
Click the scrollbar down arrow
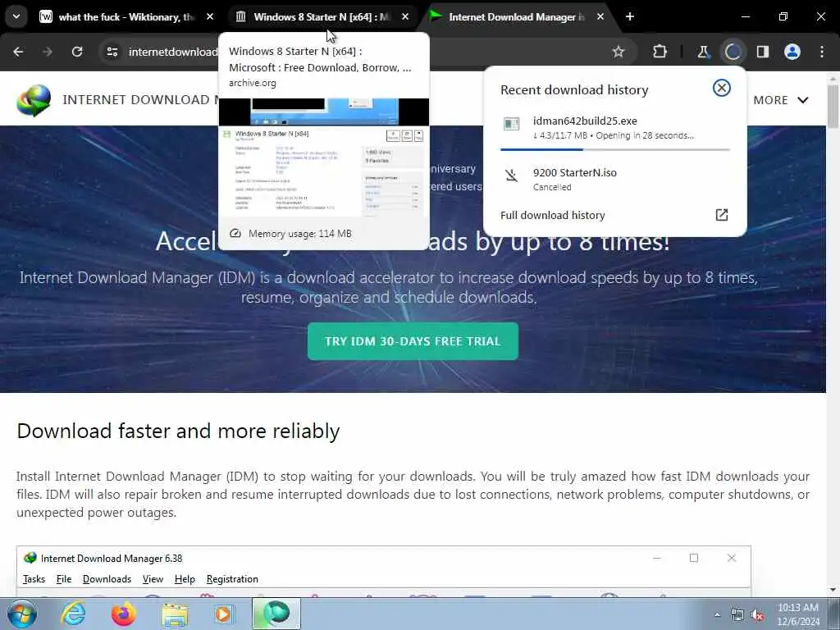833,590
